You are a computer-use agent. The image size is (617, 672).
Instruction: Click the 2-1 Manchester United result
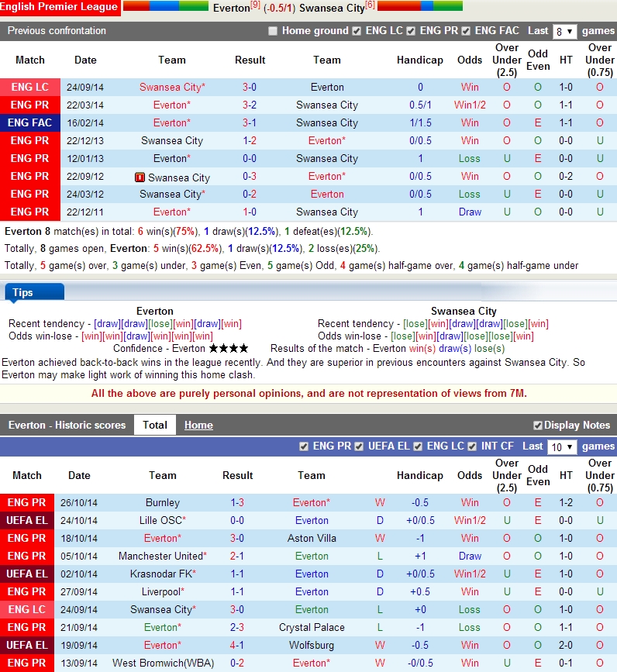click(x=237, y=556)
